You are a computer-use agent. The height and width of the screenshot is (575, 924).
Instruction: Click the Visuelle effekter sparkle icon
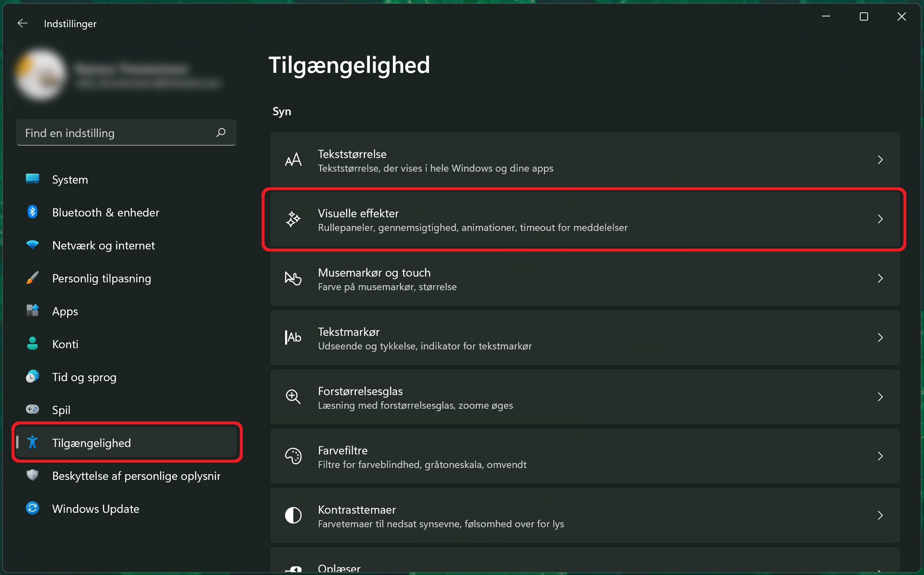coord(293,219)
